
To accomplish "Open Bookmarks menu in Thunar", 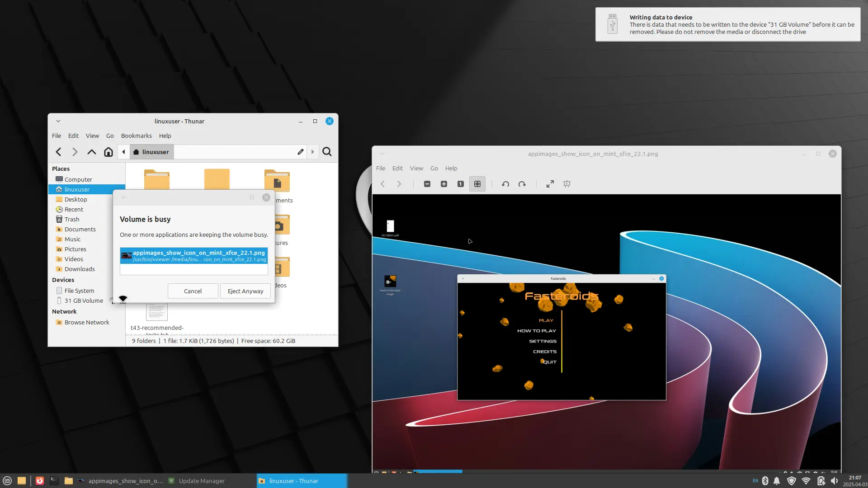I will (x=136, y=136).
